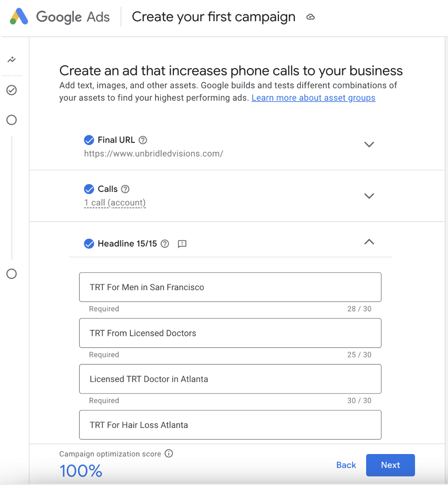Click the Headline feedback comment icon
The image size is (448, 485).
(182, 244)
